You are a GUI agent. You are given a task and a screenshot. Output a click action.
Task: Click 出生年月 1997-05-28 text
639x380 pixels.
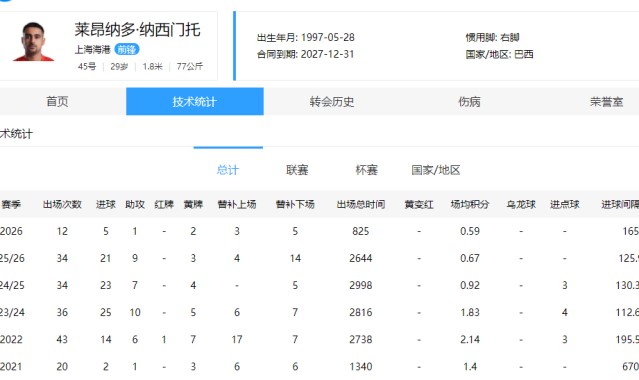click(306, 38)
